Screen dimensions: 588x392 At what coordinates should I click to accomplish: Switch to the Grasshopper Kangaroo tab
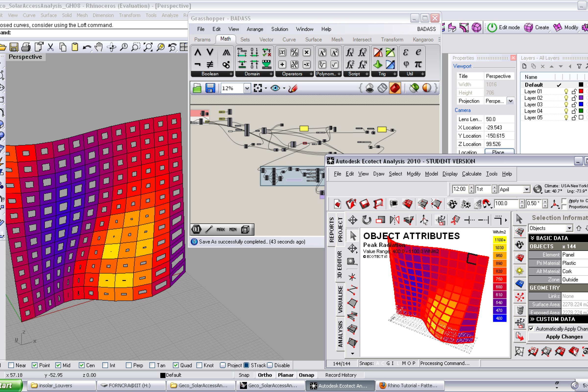(x=423, y=39)
